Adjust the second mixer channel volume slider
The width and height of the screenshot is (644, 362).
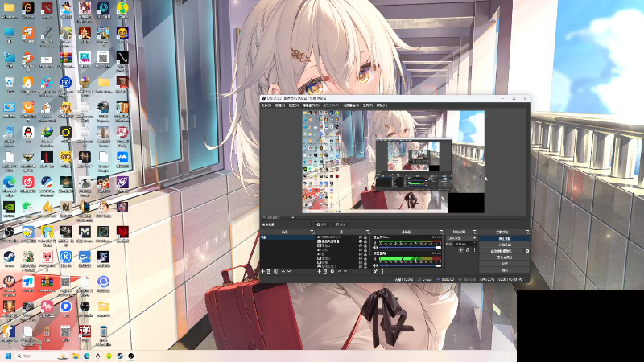[x=410, y=265]
